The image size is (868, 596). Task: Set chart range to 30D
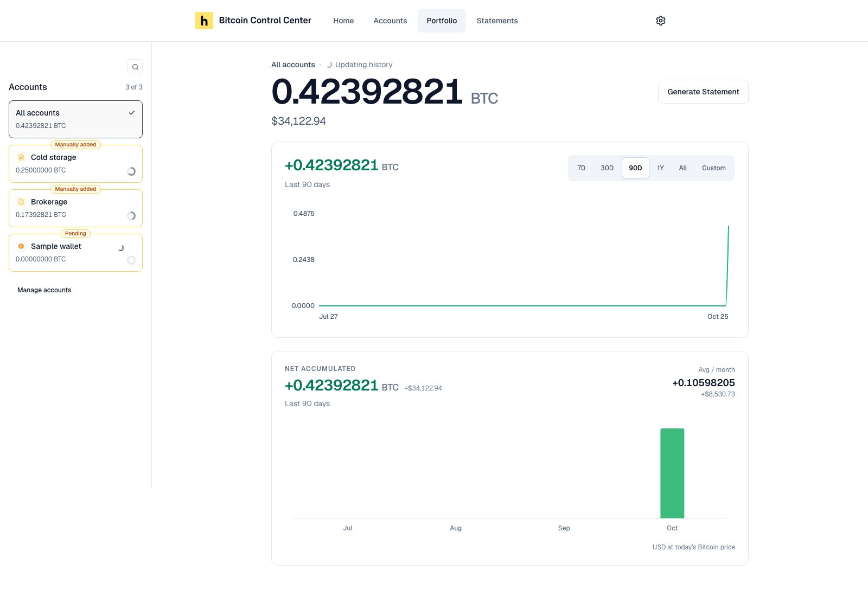(607, 168)
